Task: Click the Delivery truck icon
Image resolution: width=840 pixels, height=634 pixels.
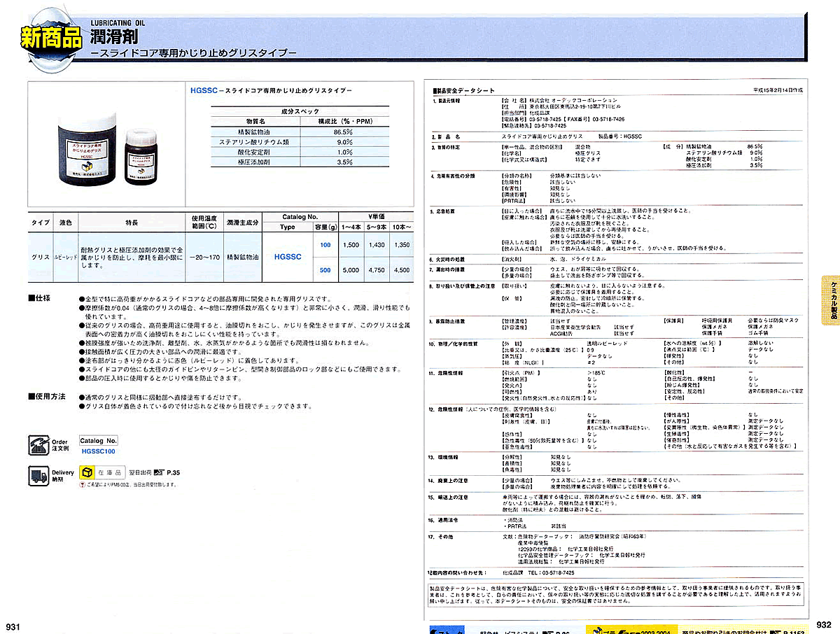Action: [x=38, y=475]
